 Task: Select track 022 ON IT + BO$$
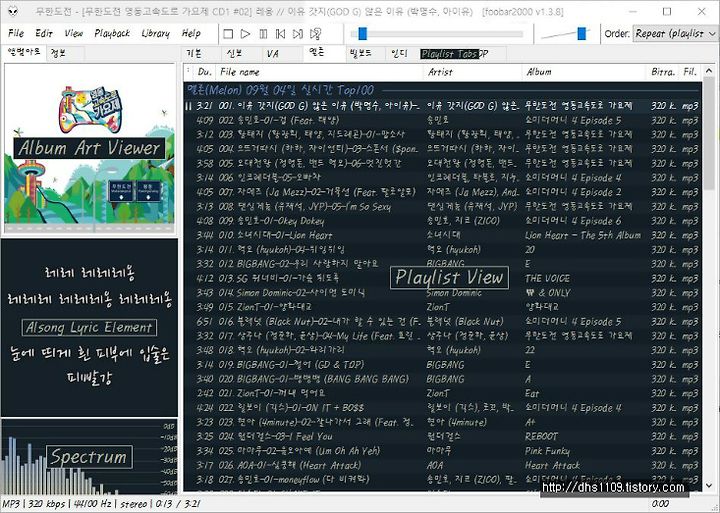pyautogui.click(x=443, y=408)
